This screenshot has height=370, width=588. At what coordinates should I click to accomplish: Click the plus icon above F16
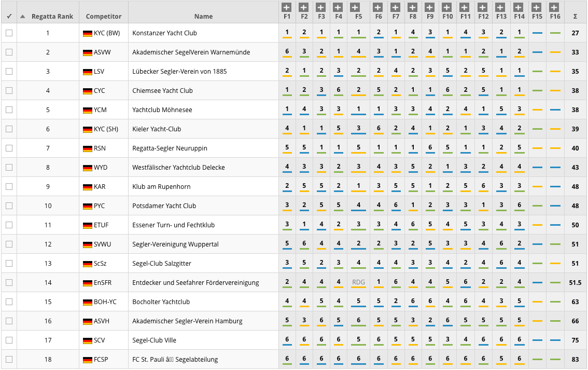pos(554,7)
